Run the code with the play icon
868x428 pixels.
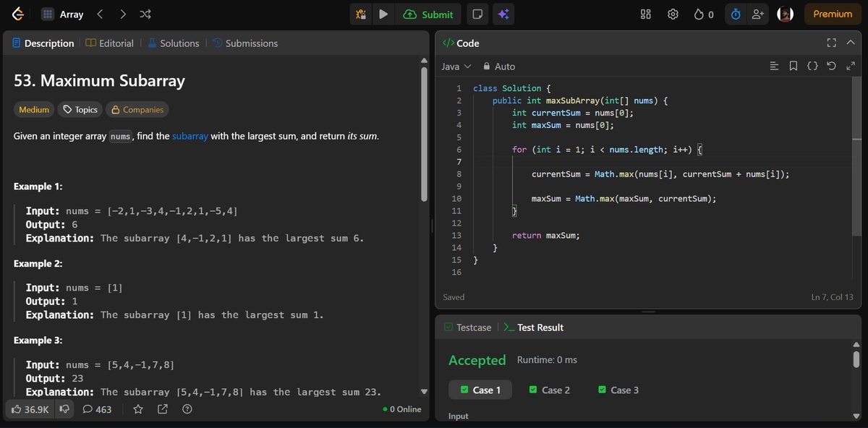click(383, 14)
